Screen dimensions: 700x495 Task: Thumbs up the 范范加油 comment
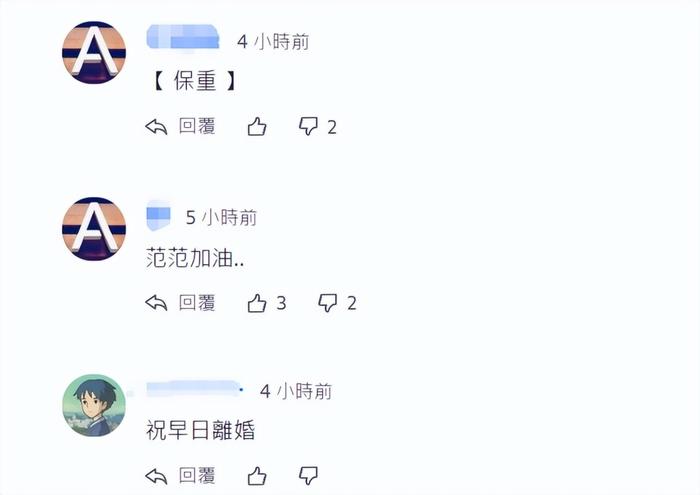(x=257, y=303)
